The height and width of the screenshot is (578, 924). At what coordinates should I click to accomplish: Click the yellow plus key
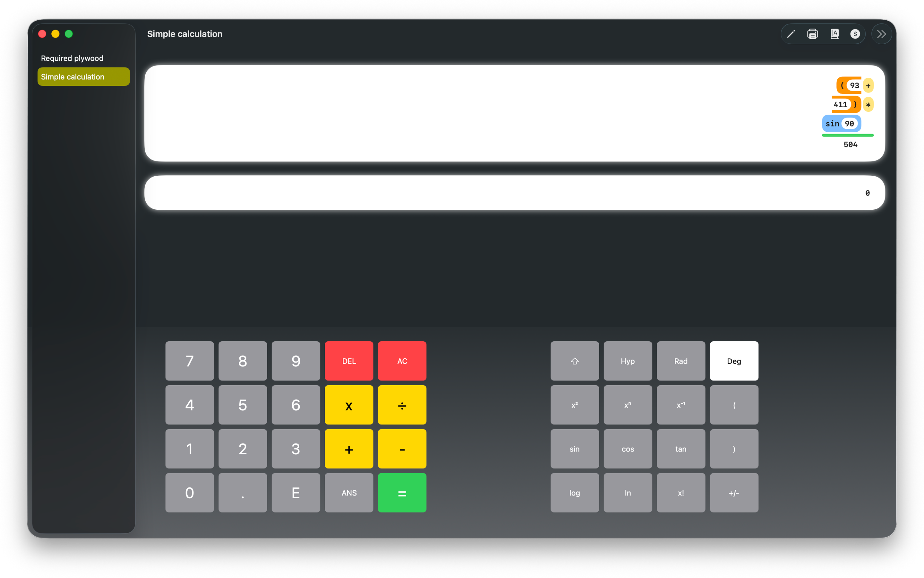click(349, 449)
